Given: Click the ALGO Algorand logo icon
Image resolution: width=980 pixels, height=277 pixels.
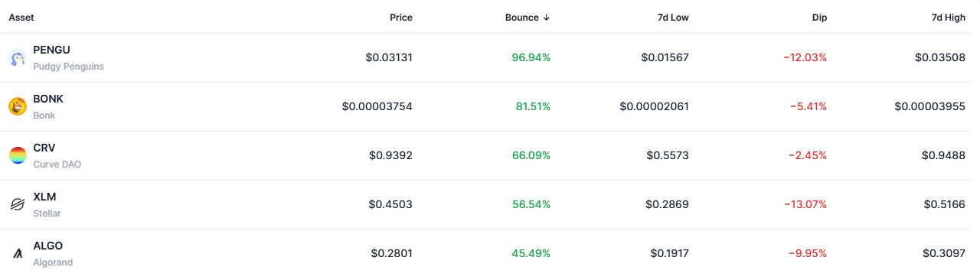Looking at the screenshot, I should tap(18, 253).
